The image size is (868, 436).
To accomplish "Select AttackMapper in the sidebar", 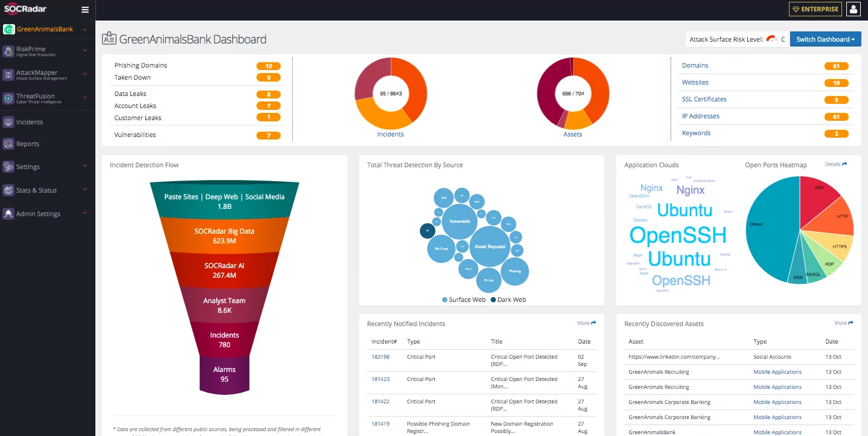I will point(37,72).
